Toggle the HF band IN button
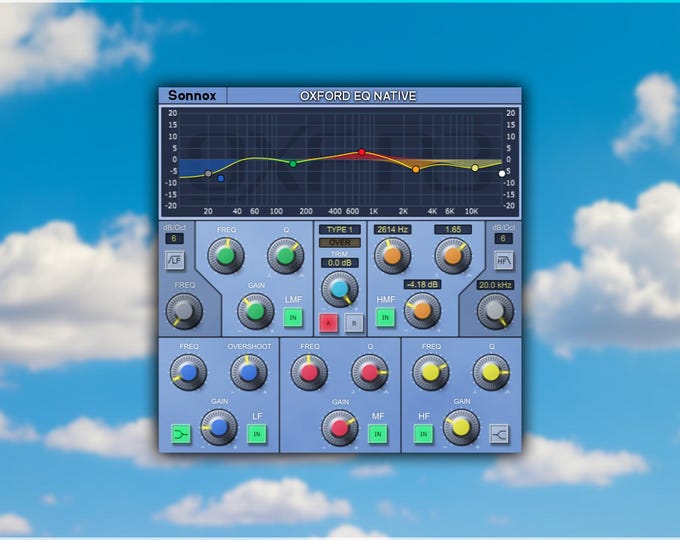 pos(424,434)
